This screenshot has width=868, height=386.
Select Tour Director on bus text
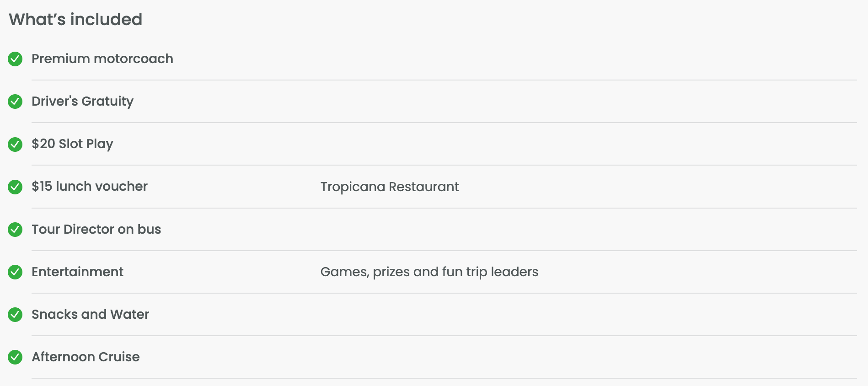(96, 229)
